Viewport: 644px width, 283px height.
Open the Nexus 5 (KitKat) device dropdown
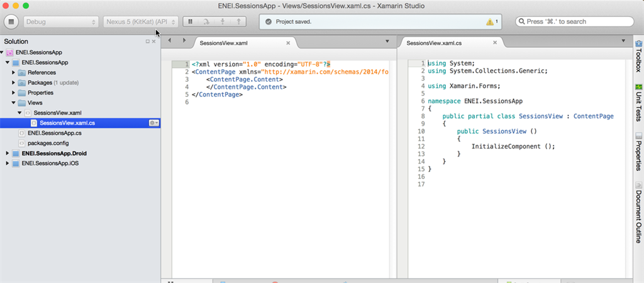(140, 22)
